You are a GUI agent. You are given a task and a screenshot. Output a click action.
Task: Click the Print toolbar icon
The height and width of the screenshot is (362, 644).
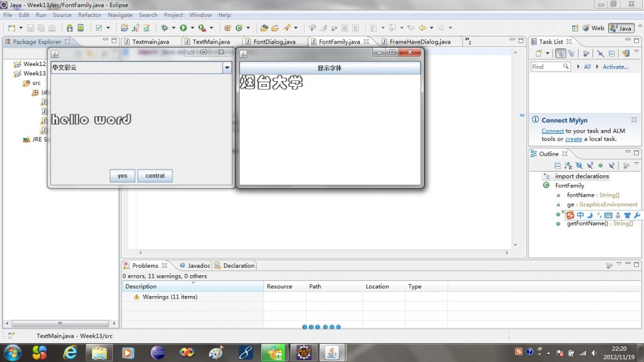(52, 28)
